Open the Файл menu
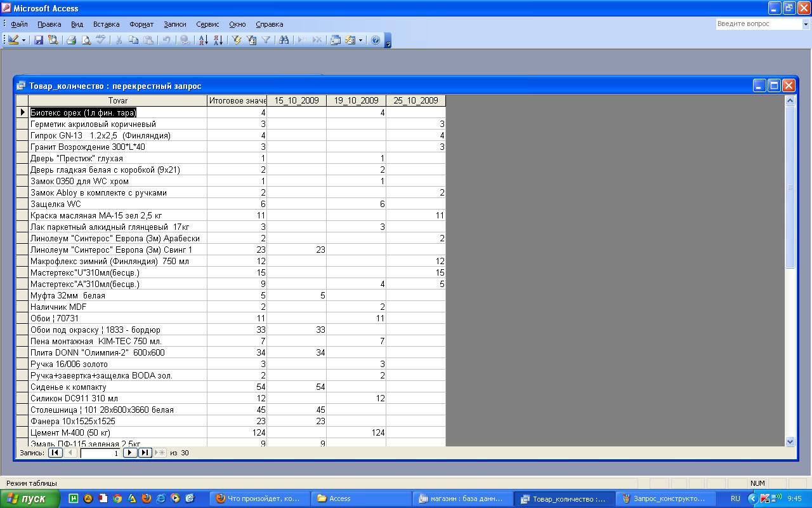This screenshot has width=812, height=508. pos(19,24)
